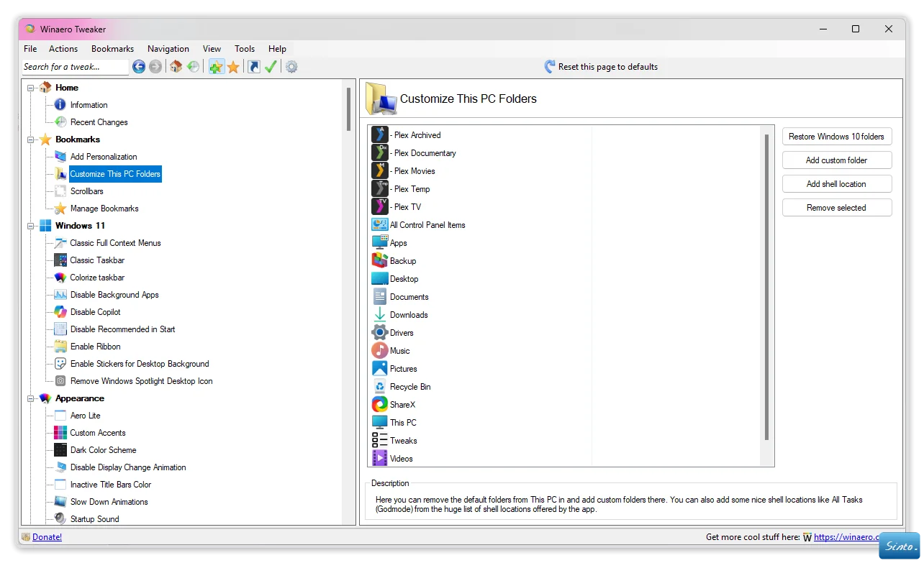Click the Plex TV folder icon
The image size is (924, 563).
[380, 206]
